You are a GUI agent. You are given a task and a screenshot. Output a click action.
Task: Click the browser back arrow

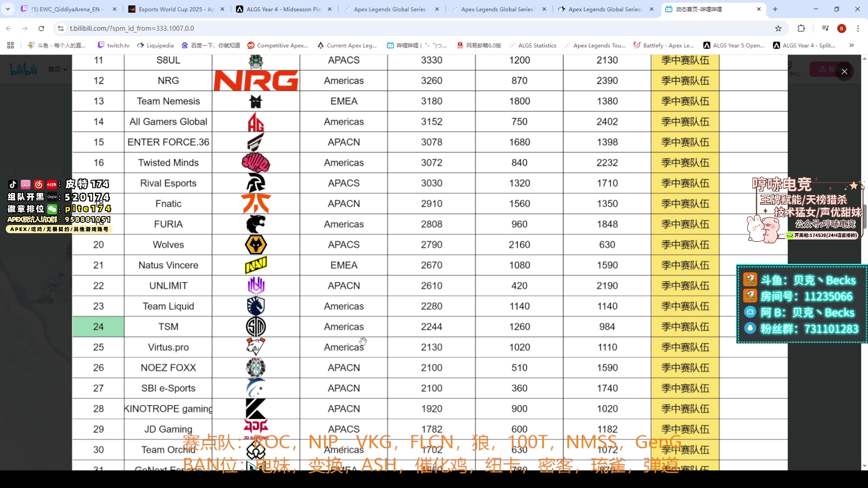click(9, 28)
